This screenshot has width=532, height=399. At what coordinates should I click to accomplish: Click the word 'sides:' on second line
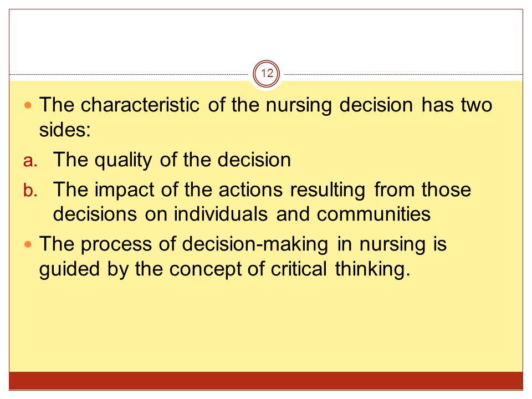tap(65, 130)
